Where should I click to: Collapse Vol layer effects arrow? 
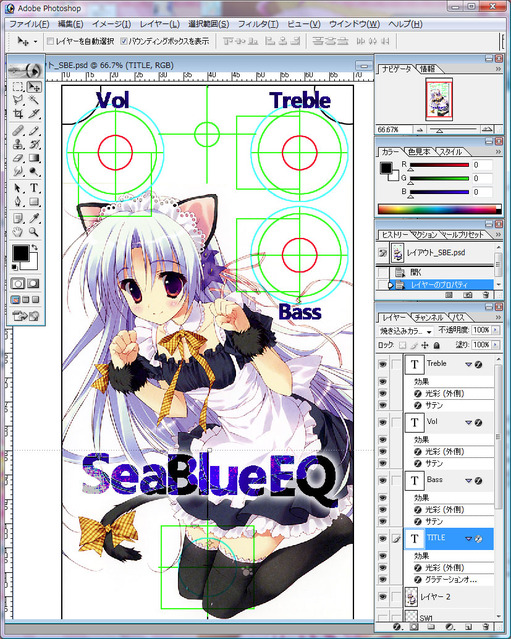point(468,423)
